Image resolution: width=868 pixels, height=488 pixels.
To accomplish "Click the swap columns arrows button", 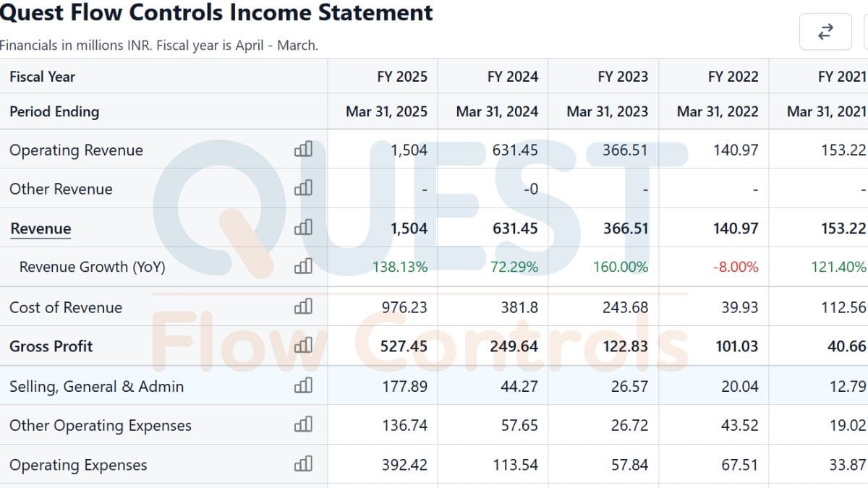I will click(x=825, y=32).
